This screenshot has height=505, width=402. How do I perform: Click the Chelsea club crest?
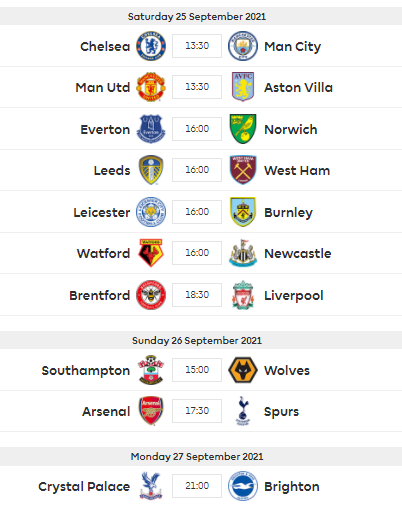[151, 46]
